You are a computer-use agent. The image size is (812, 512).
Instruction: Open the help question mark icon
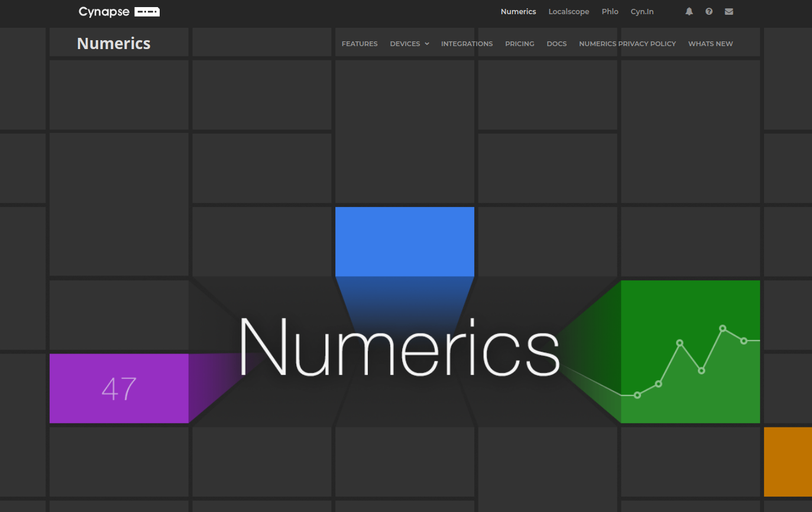[709, 11]
